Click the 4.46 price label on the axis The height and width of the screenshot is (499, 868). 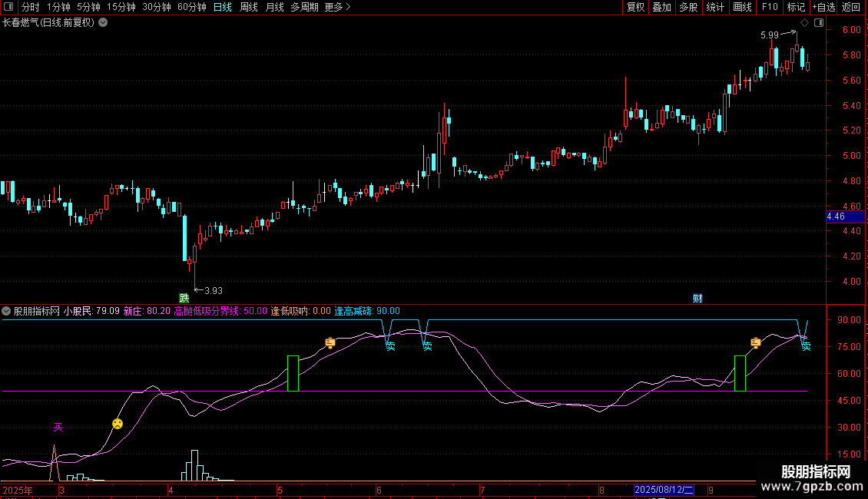[x=836, y=217]
